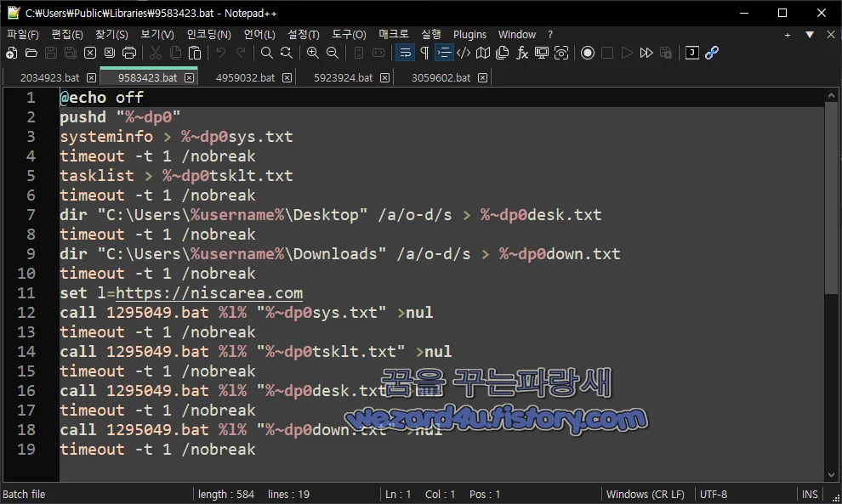Click the Print toolbar icon

pos(129,53)
